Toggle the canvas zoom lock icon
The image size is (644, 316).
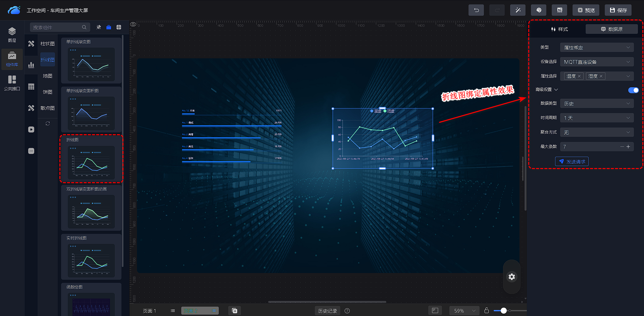[x=486, y=311]
